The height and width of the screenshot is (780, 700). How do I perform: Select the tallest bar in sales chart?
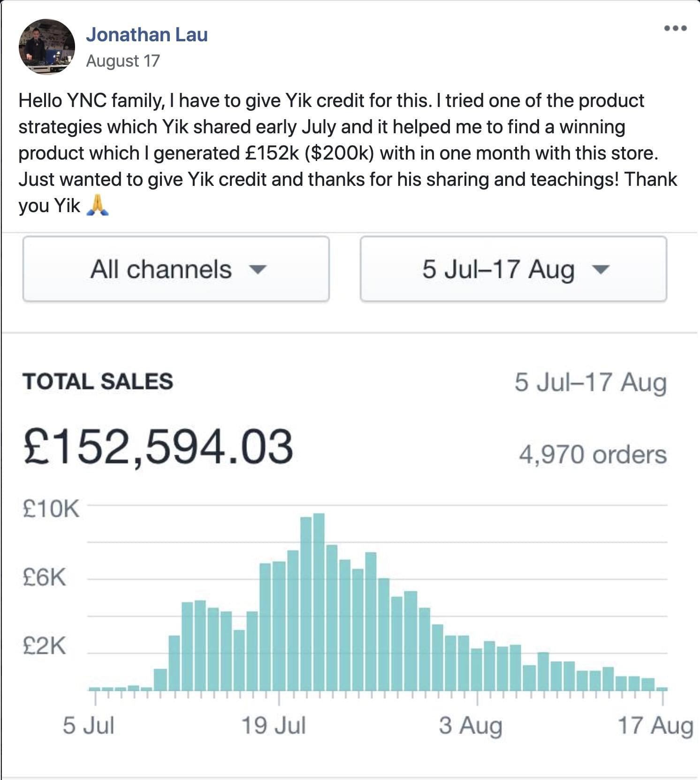319,601
